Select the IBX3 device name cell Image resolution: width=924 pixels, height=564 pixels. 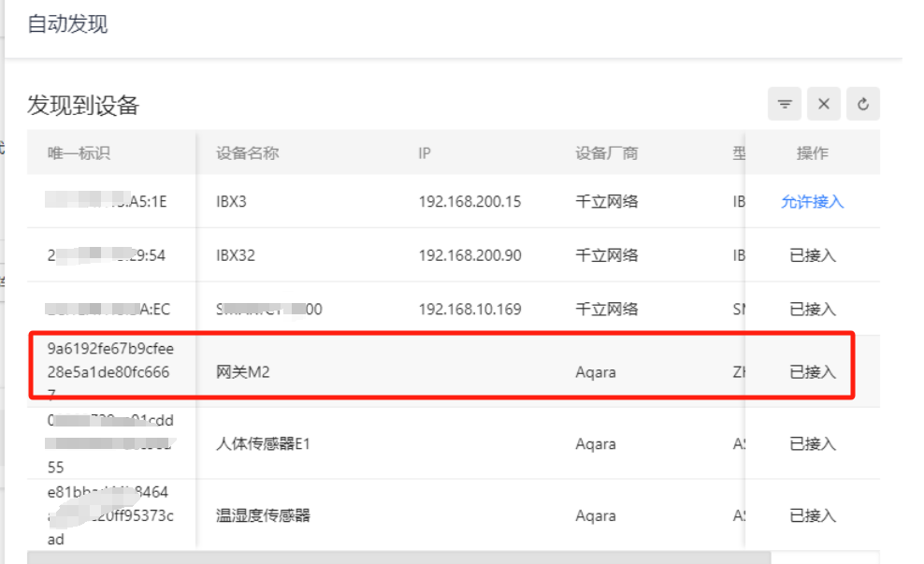pyautogui.click(x=232, y=202)
